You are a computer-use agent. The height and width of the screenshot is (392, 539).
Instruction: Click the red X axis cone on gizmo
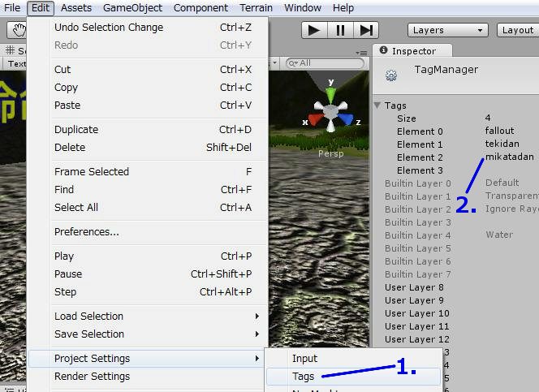[x=316, y=119]
